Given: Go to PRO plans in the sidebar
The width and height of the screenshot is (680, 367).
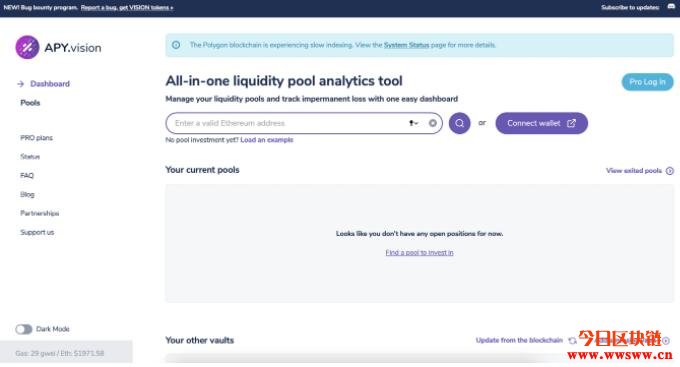Looking at the screenshot, I should (x=36, y=138).
